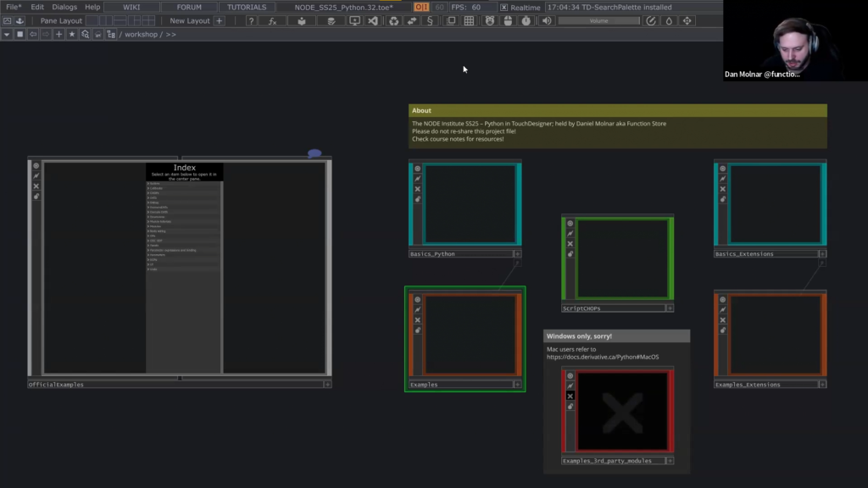Toggle the Realtime checkbox
The image size is (868, 488).
point(504,8)
